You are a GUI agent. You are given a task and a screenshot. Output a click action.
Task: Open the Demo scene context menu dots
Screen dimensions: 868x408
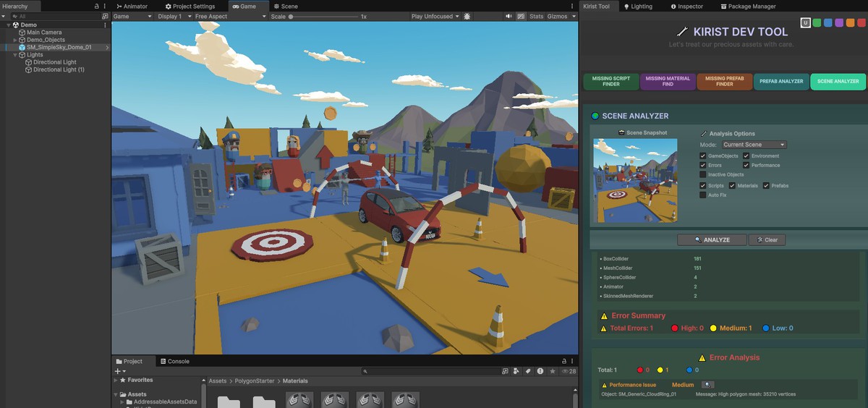click(x=106, y=25)
